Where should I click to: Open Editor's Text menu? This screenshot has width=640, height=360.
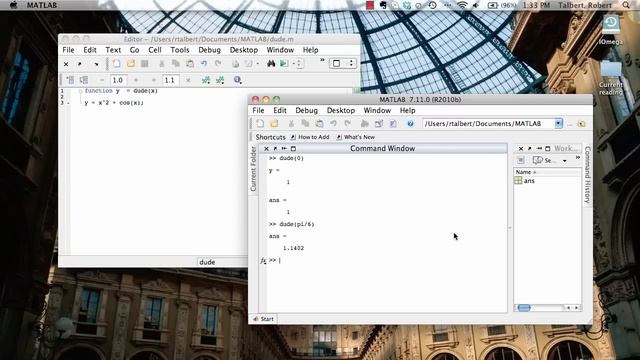pos(113,50)
